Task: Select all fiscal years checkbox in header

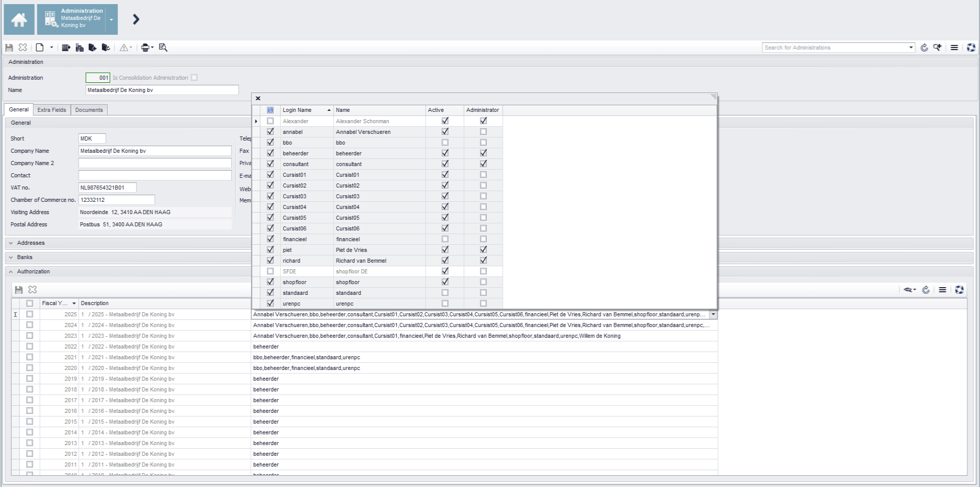Action: [x=30, y=304]
